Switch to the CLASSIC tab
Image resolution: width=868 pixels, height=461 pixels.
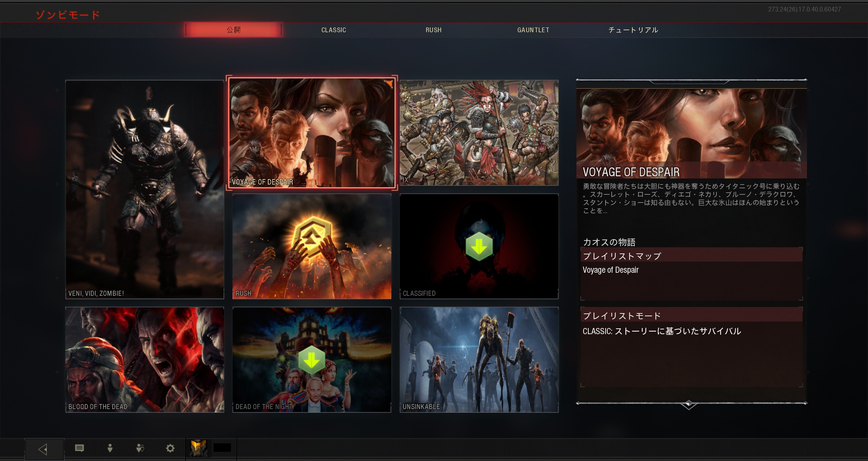(x=334, y=30)
